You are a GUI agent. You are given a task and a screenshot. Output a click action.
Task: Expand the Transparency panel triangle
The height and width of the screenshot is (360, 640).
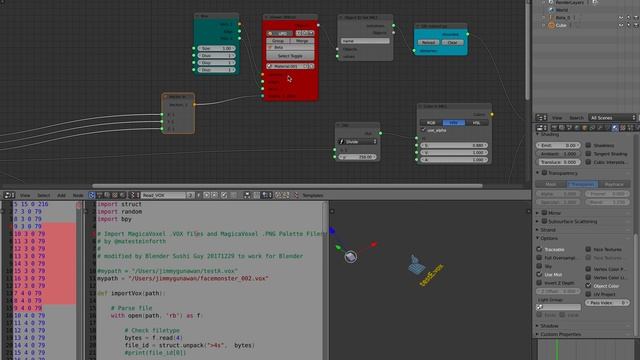pyautogui.click(x=538, y=173)
